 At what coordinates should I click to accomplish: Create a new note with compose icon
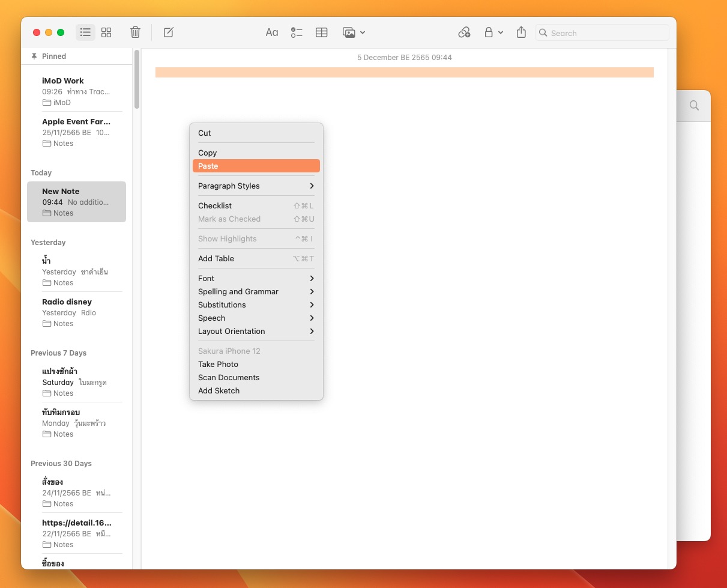[169, 32]
